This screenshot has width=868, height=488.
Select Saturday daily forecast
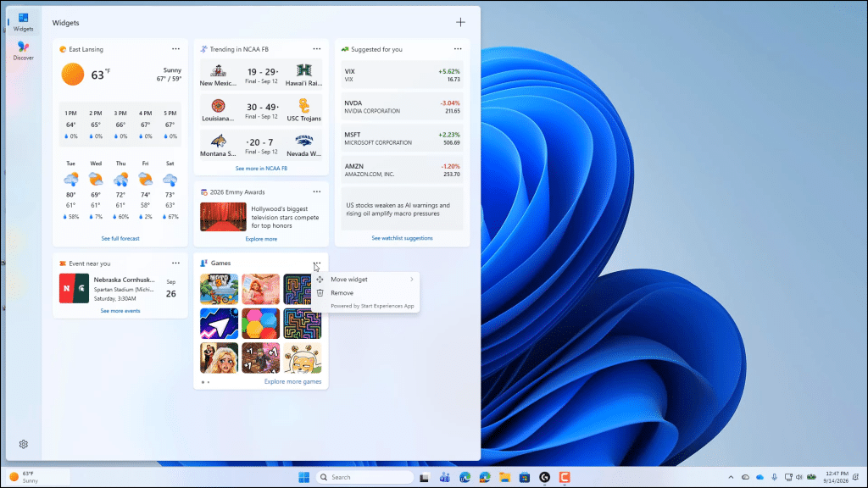pos(170,191)
